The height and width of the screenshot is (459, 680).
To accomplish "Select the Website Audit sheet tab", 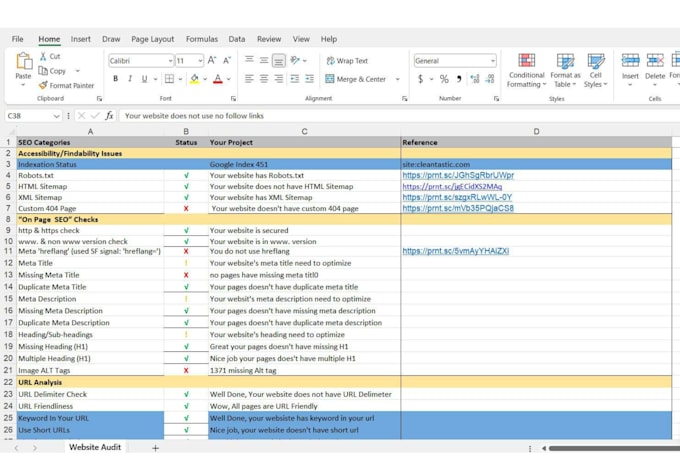I will (95, 447).
